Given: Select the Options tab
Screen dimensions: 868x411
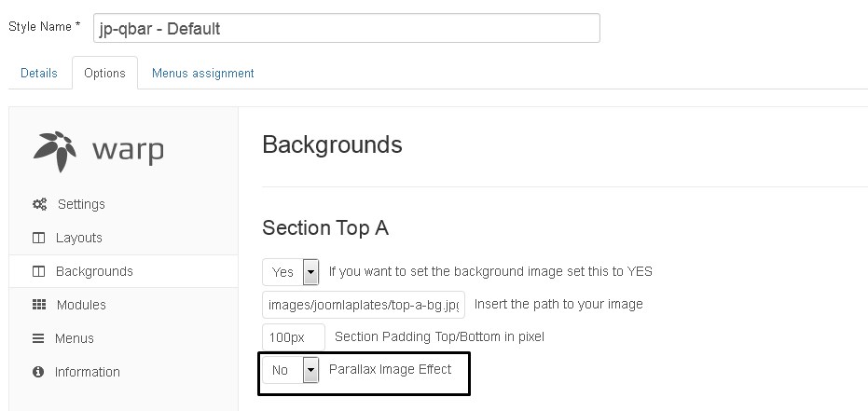Looking at the screenshot, I should 104,73.
